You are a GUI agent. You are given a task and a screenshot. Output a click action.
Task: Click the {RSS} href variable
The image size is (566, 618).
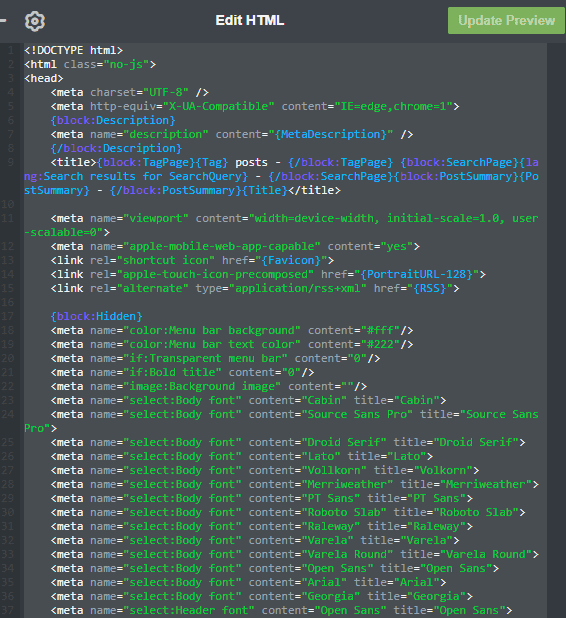coord(430,288)
